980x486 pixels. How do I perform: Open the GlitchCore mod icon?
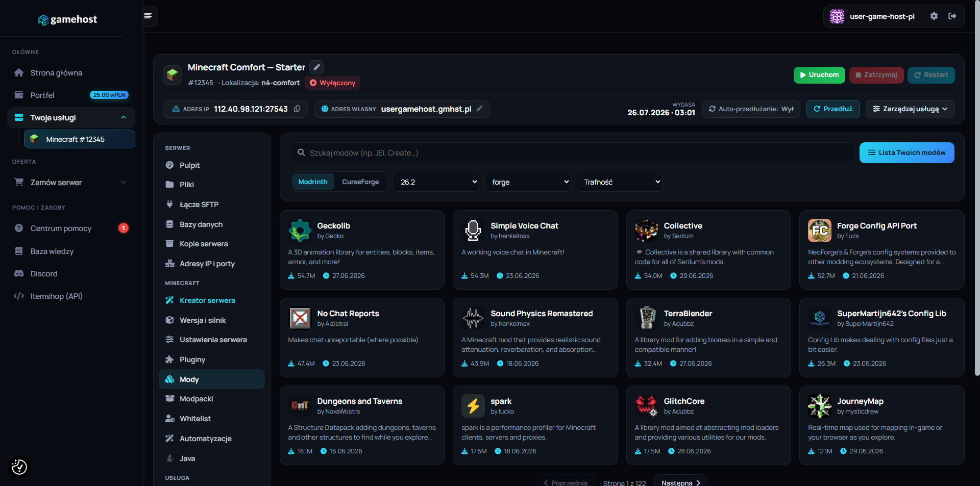pos(646,406)
